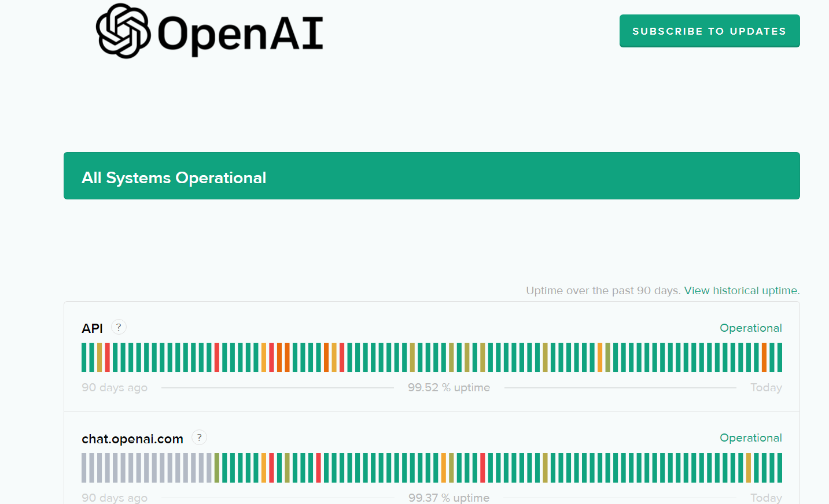Viewport: 829px width, 504px height.
Task: Click the OpenAI knot logo icon
Action: [x=123, y=31]
